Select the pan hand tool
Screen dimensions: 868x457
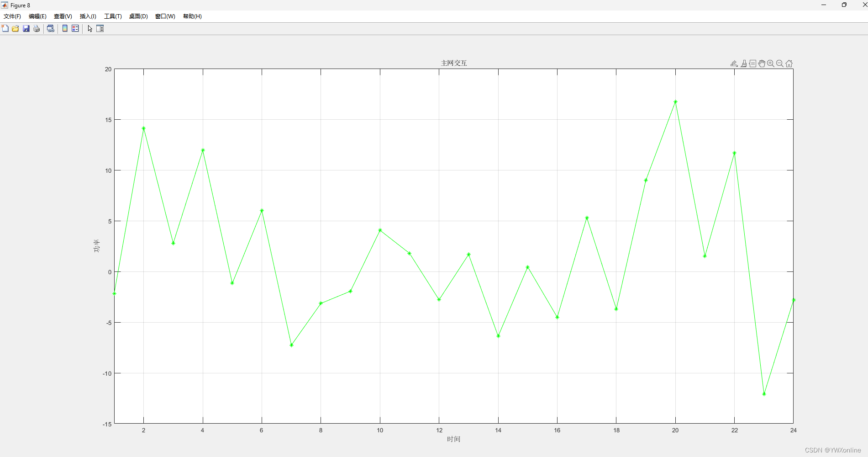tap(762, 64)
